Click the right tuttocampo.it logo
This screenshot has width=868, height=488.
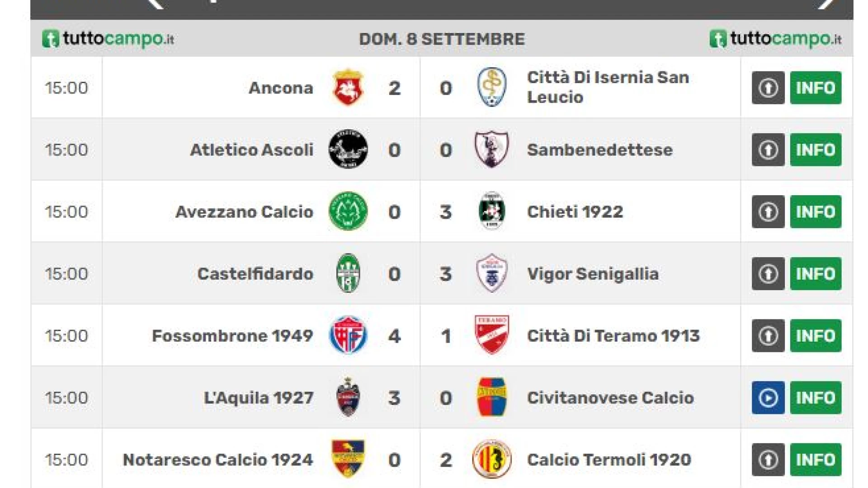click(x=775, y=39)
